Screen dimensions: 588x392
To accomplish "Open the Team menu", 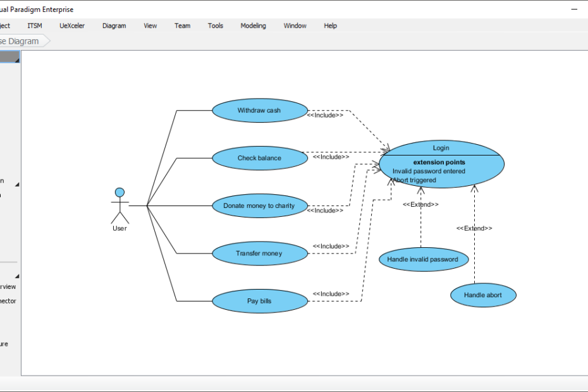I will click(x=182, y=25).
